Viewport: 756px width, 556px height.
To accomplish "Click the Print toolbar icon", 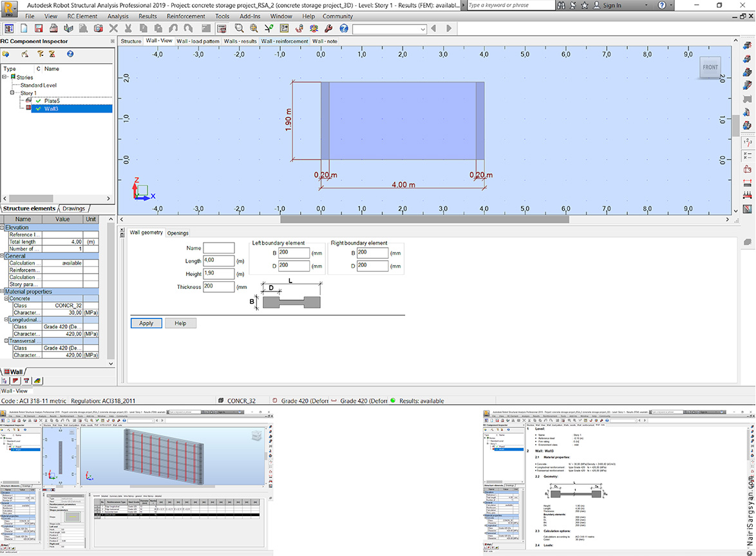I will [x=53, y=28].
